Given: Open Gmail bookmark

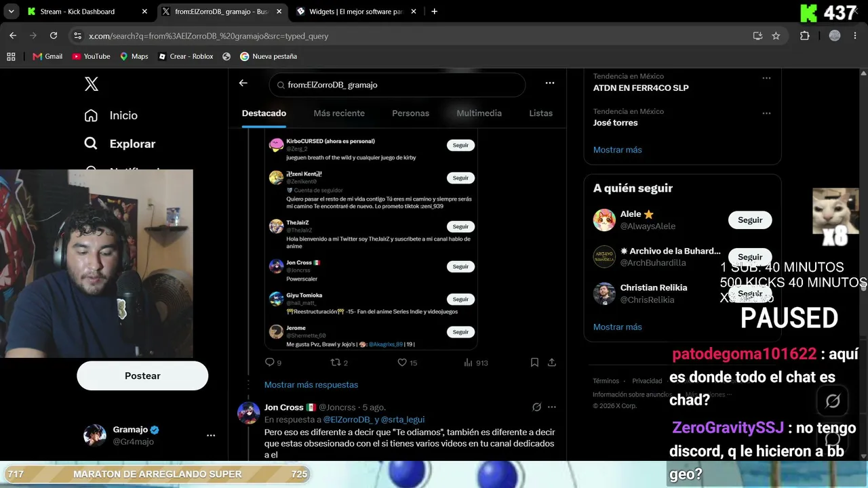Looking at the screenshot, I should click(x=47, y=56).
